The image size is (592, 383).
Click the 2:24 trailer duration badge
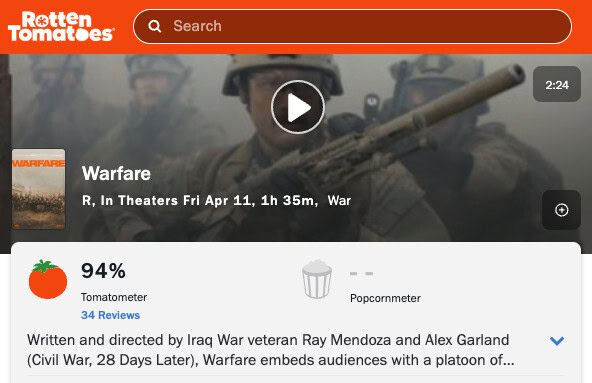tap(557, 84)
